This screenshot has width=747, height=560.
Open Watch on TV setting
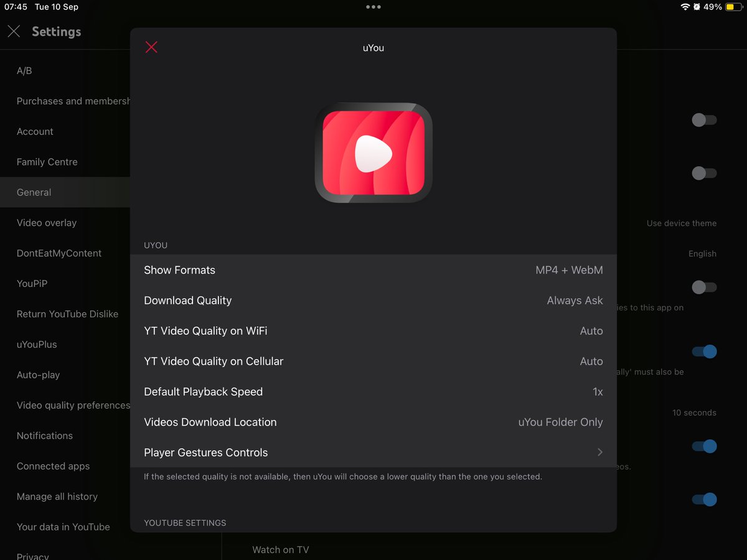(280, 549)
